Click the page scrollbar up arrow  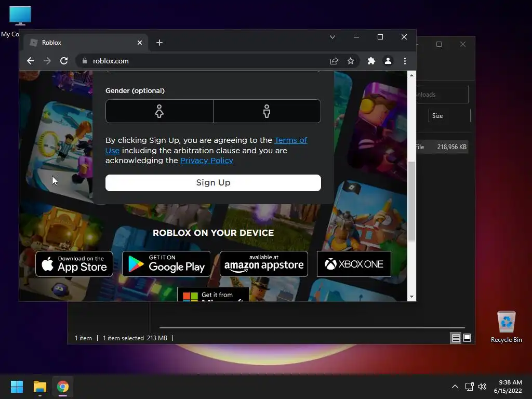point(411,75)
